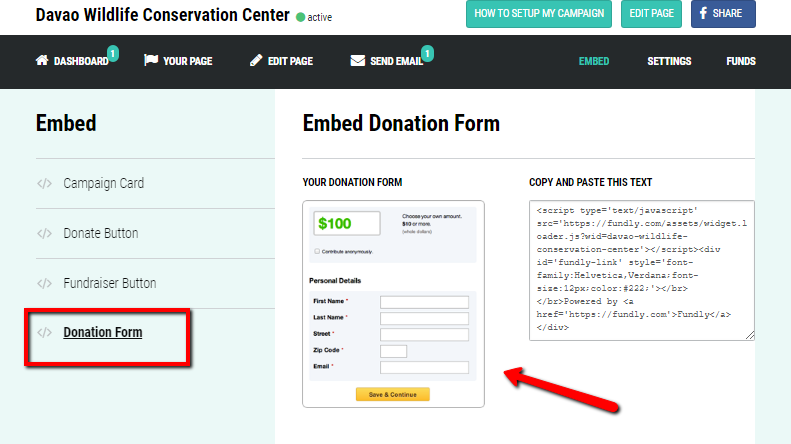The image size is (791, 444).
Task: Select the Donation Form link
Action: 102,332
